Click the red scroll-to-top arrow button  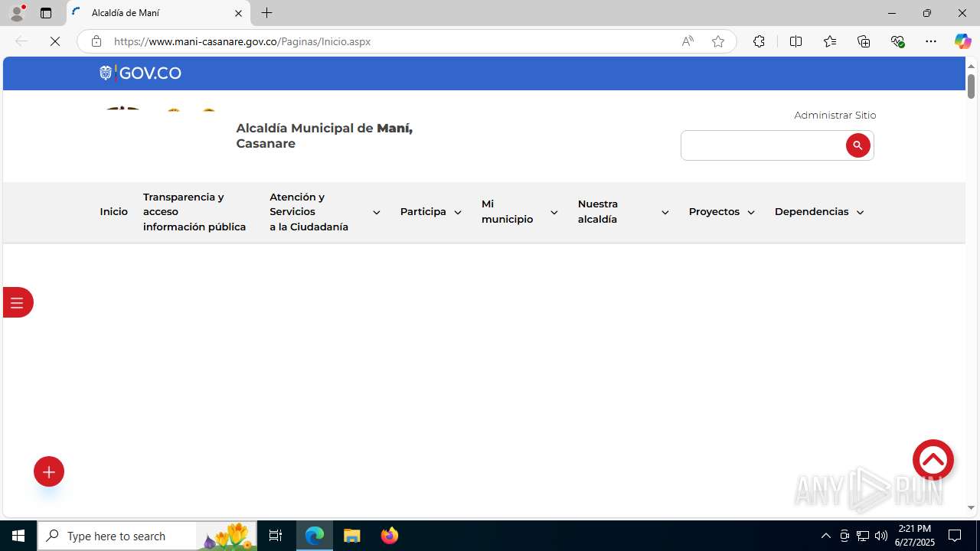(933, 460)
